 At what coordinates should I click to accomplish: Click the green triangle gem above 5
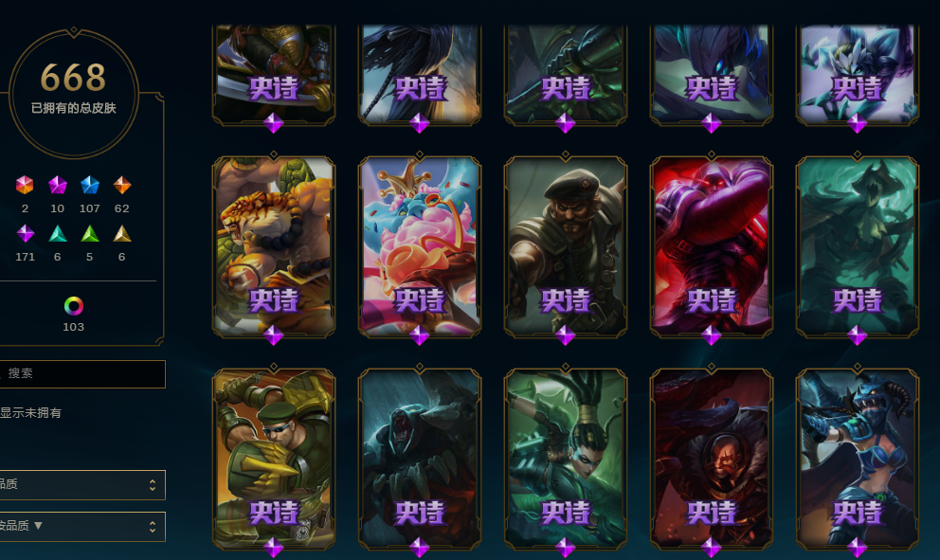click(x=90, y=233)
